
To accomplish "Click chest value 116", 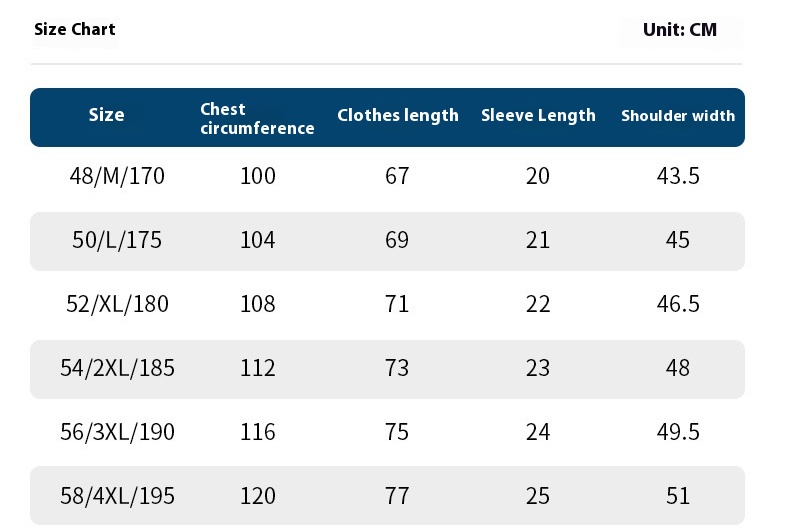I will pyautogui.click(x=258, y=432).
